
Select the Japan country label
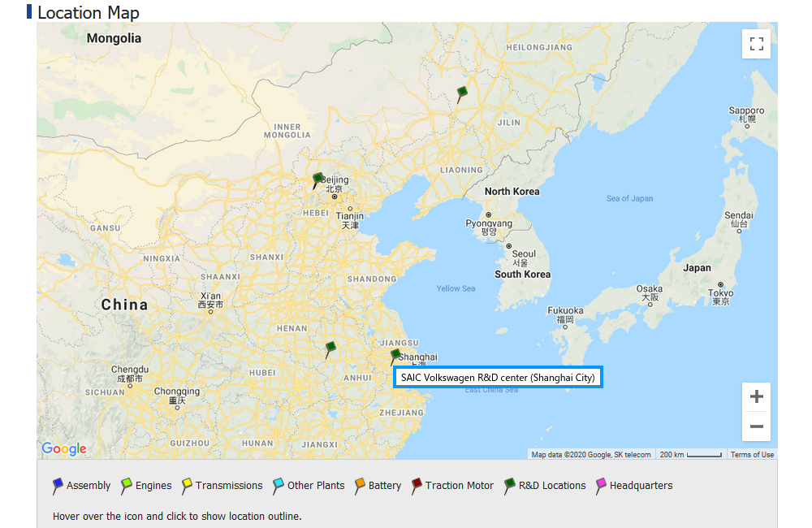point(697,268)
